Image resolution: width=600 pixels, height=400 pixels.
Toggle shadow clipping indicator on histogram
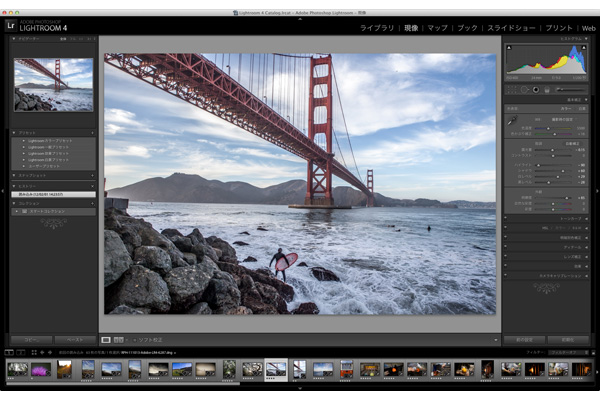[x=509, y=47]
